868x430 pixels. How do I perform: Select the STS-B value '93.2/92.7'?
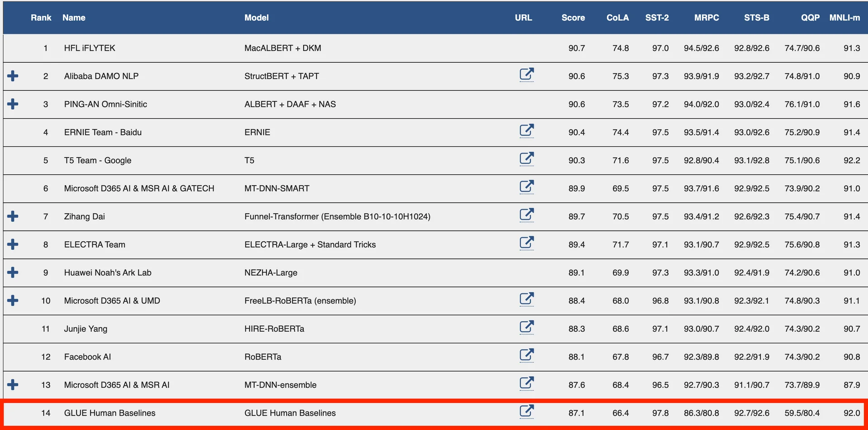(752, 76)
